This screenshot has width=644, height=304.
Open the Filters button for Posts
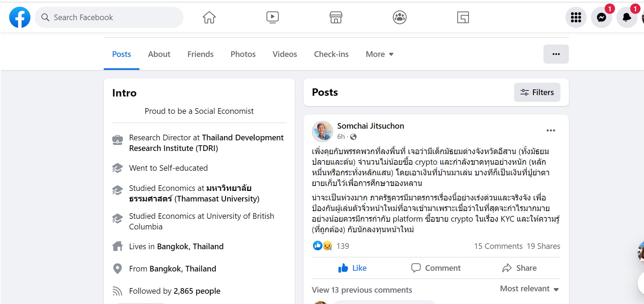pyautogui.click(x=537, y=92)
